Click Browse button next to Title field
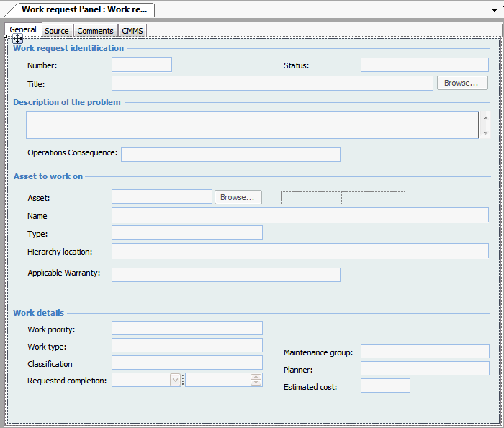504x428 pixels. pos(462,83)
